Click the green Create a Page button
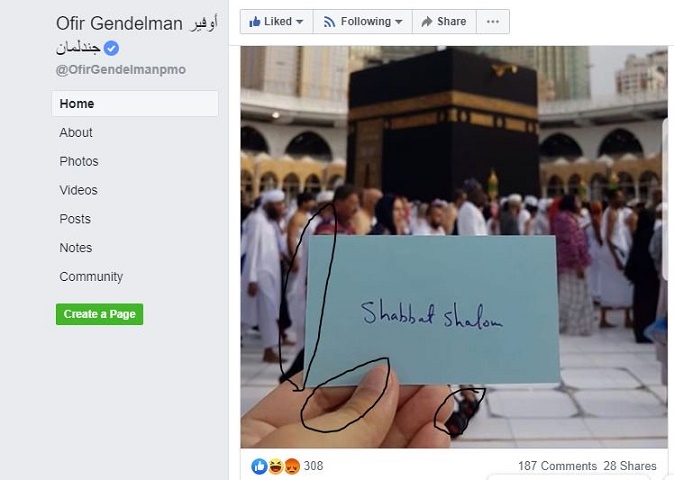The width and height of the screenshot is (674, 480). 99,314
